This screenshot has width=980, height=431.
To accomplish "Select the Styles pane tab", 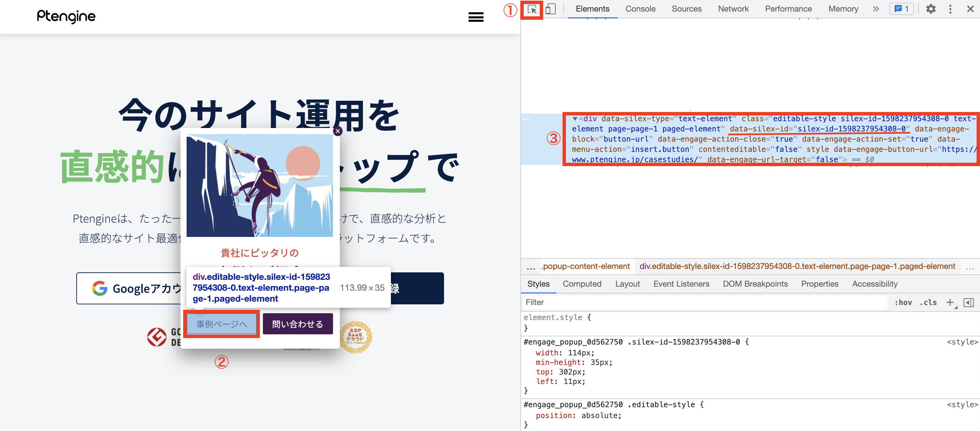I will pyautogui.click(x=538, y=284).
